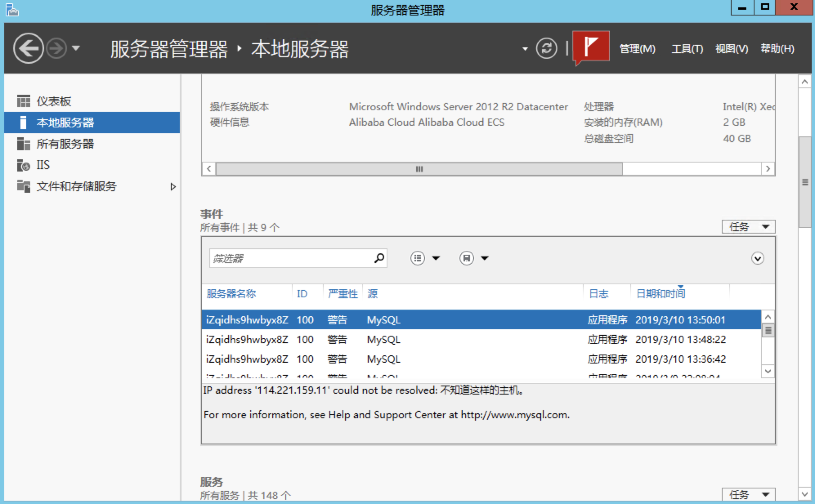
Task: Open the Tools (T) menu
Action: [x=687, y=49]
